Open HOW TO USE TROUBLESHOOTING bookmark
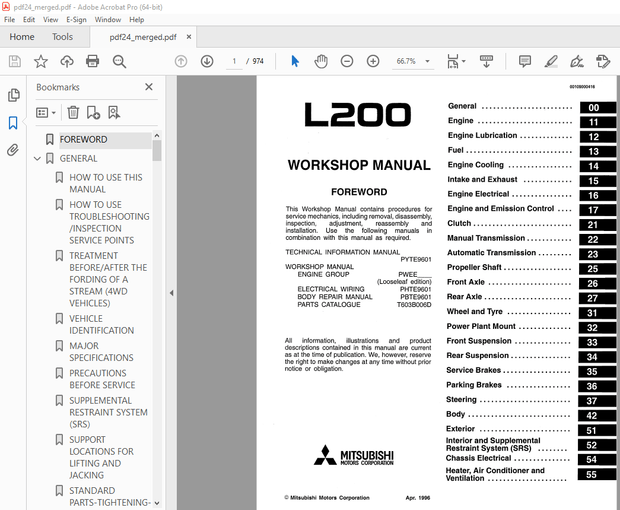Image resolution: width=620 pixels, height=510 pixels. click(110, 223)
